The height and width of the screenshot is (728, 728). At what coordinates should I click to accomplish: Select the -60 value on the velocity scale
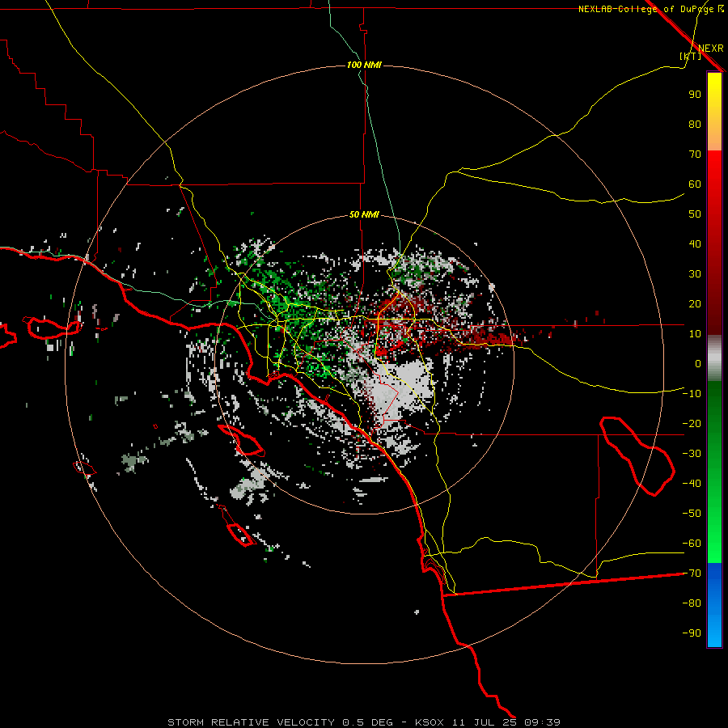point(692,544)
